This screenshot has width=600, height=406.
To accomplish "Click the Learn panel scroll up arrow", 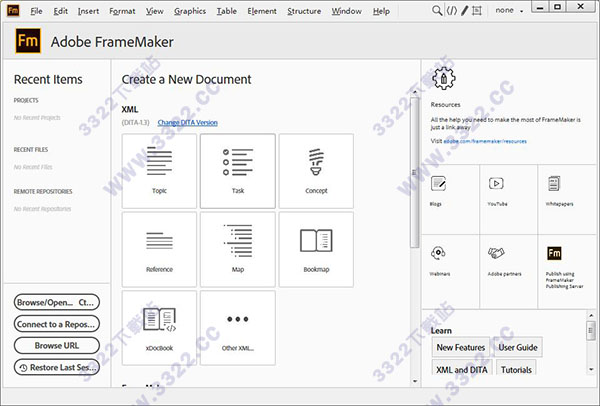I will click(591, 315).
